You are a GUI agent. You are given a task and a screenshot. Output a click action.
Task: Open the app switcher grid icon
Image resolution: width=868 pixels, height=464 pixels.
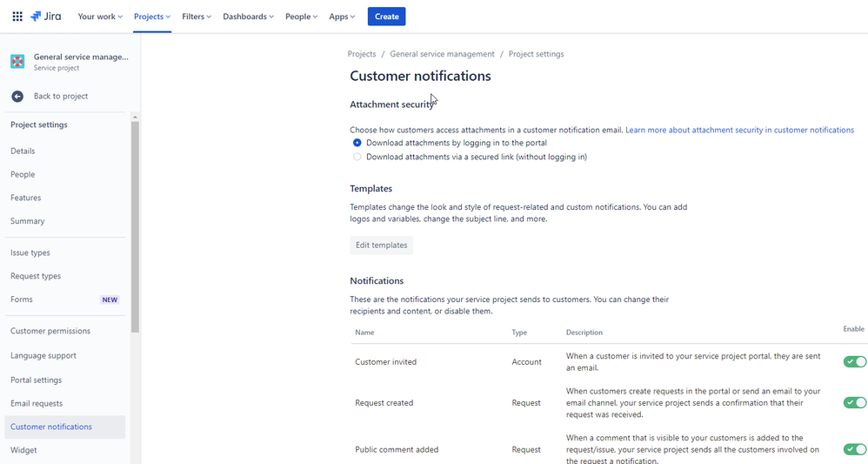tap(17, 17)
